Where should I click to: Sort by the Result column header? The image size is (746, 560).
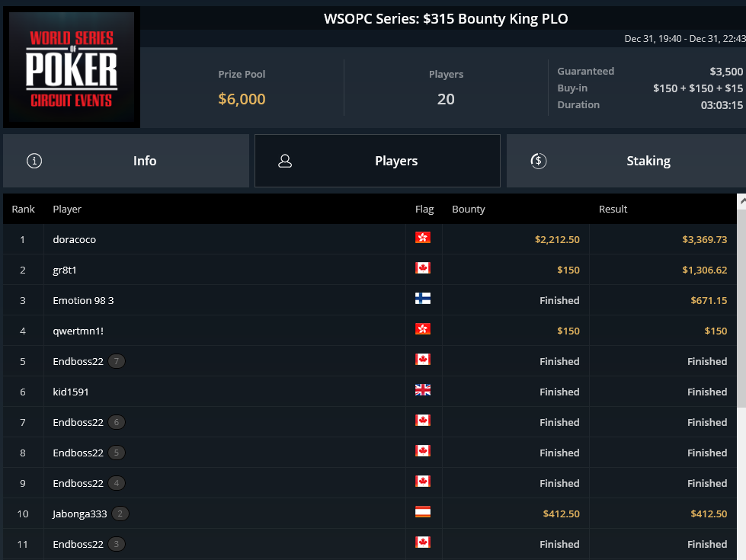pos(613,209)
